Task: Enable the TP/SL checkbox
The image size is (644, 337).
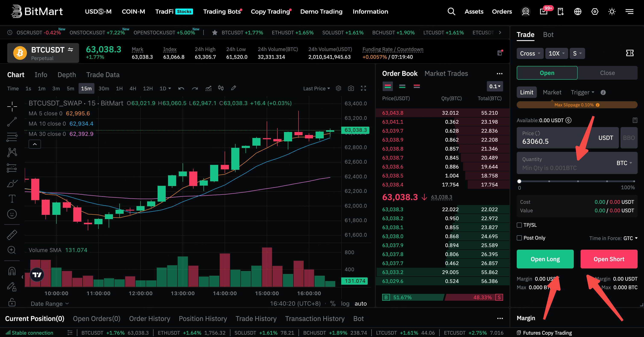Action: tap(519, 225)
